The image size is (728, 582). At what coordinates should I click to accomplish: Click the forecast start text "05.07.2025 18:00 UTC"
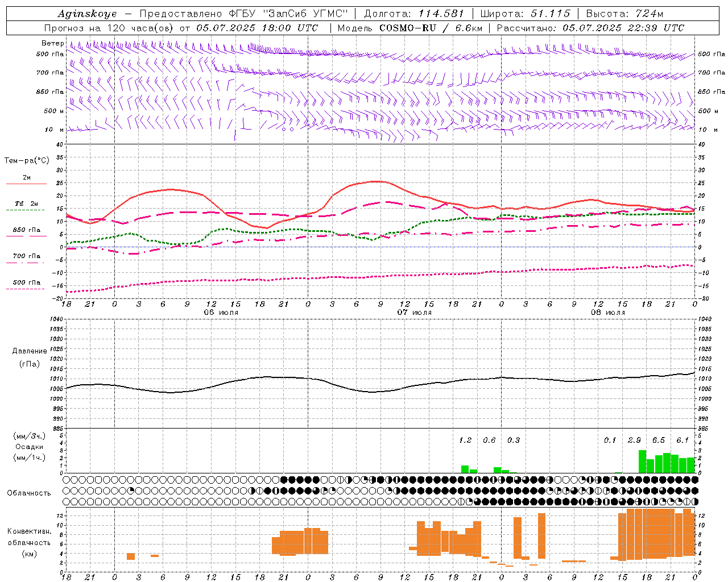pos(257,28)
